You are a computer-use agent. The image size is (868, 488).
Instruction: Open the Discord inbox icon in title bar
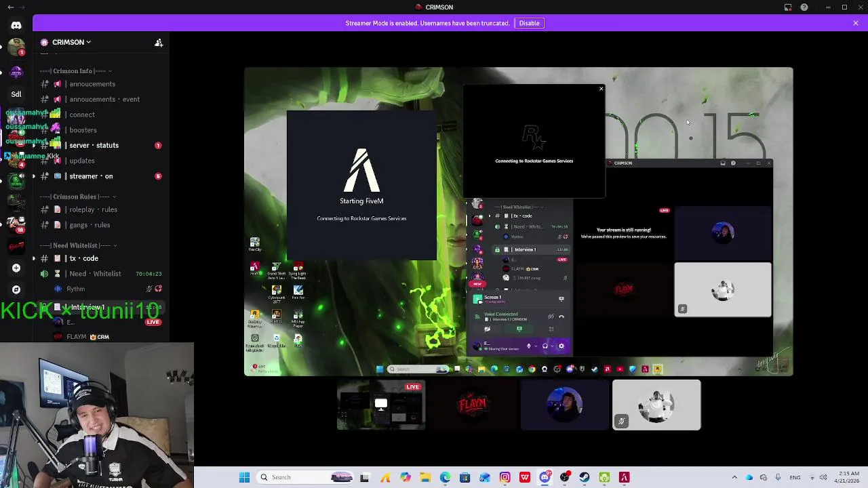tap(788, 7)
